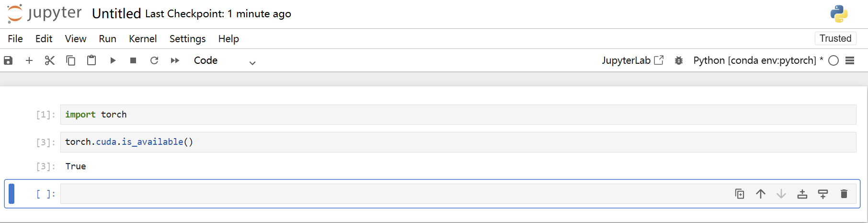Restart the kernel with the refresh icon
The image size is (868, 223).
(x=154, y=60)
